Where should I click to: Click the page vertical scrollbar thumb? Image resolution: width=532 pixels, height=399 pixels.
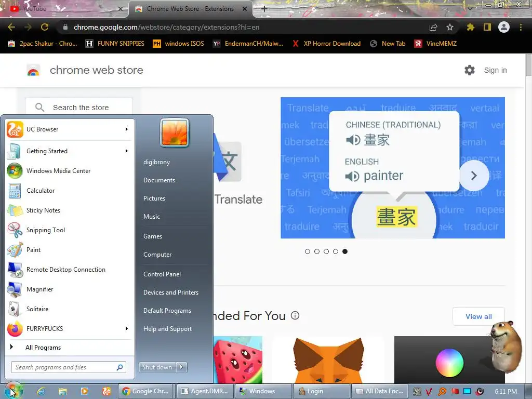click(x=528, y=65)
